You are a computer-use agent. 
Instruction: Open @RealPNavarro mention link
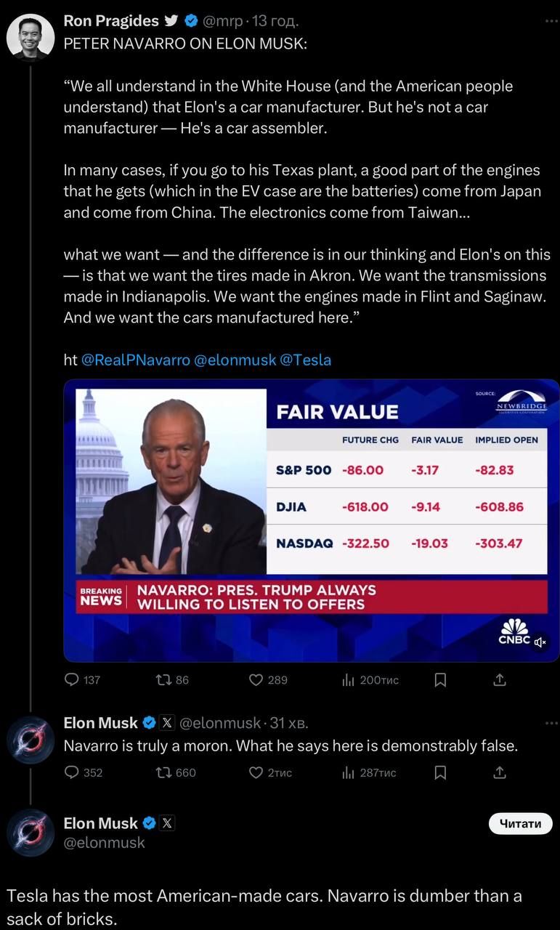[135, 360]
